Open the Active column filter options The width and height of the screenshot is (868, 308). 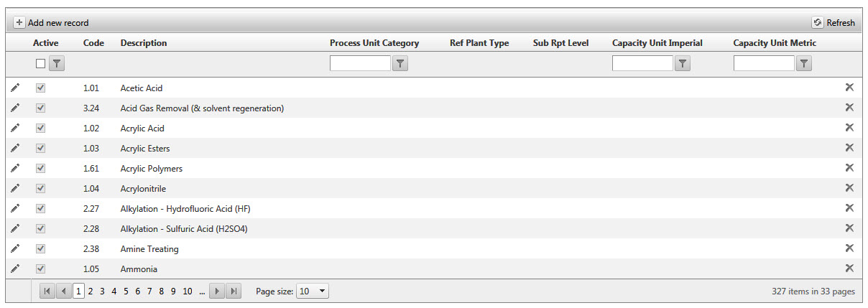(56, 64)
